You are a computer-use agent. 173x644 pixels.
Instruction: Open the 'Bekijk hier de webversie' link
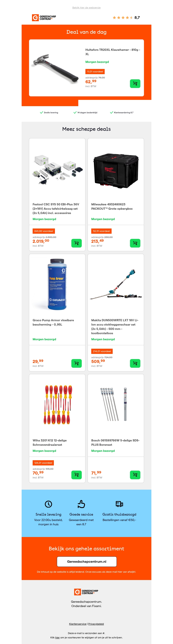pyautogui.click(x=86, y=8)
